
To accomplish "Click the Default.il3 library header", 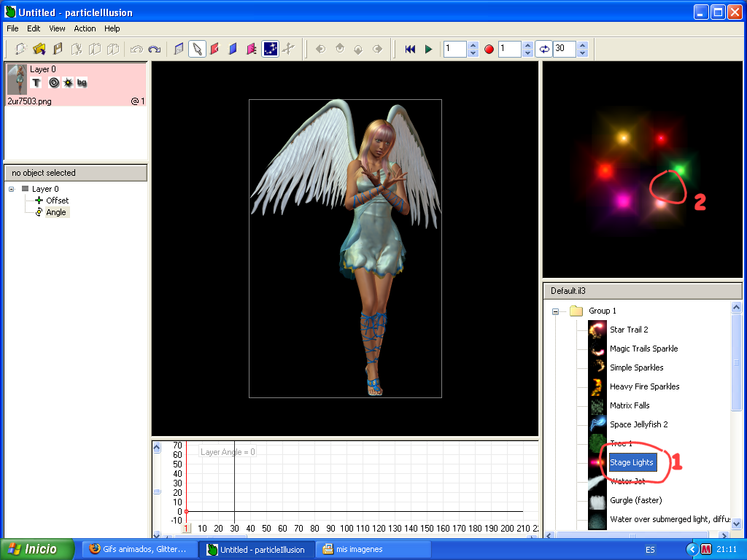I will coord(642,291).
